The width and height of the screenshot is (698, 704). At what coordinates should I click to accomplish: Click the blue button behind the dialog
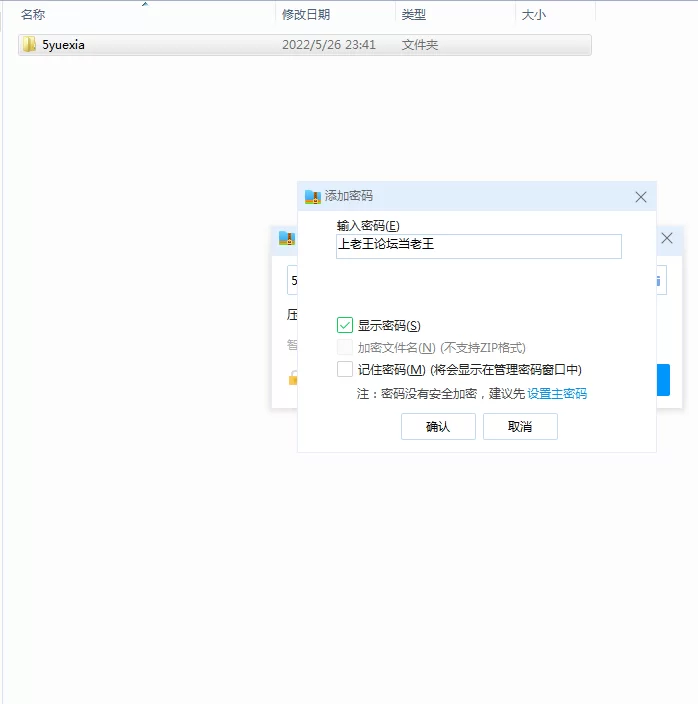click(663, 380)
